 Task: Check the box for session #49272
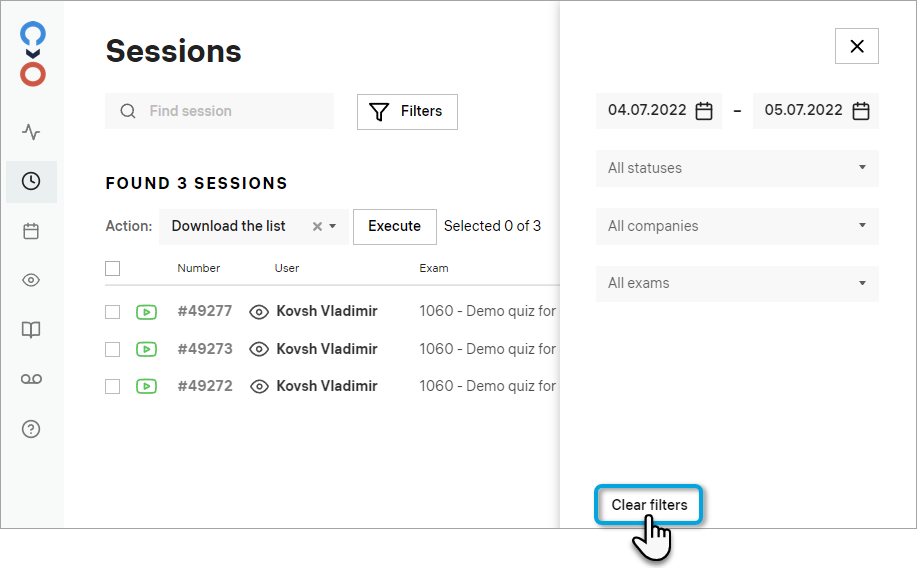(113, 386)
